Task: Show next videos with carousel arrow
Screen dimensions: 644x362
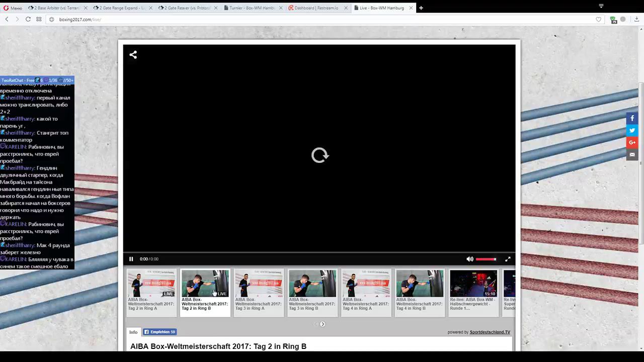Action: tap(323, 324)
